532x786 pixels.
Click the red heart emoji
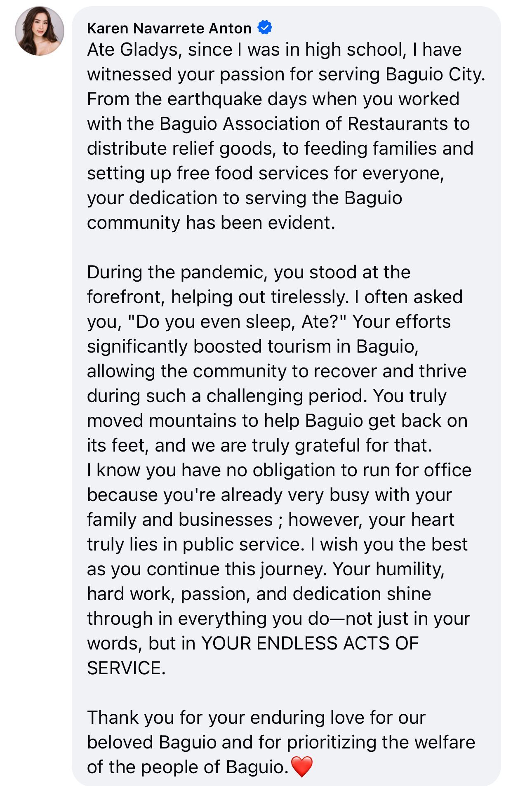coord(302,767)
